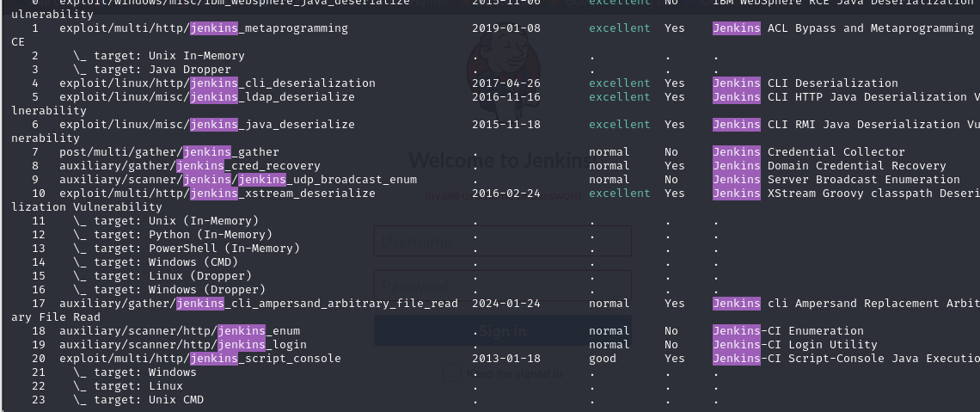The image size is (980, 412).
Task: Click the jenkins_java_deserialize module entry
Action: 206,125
